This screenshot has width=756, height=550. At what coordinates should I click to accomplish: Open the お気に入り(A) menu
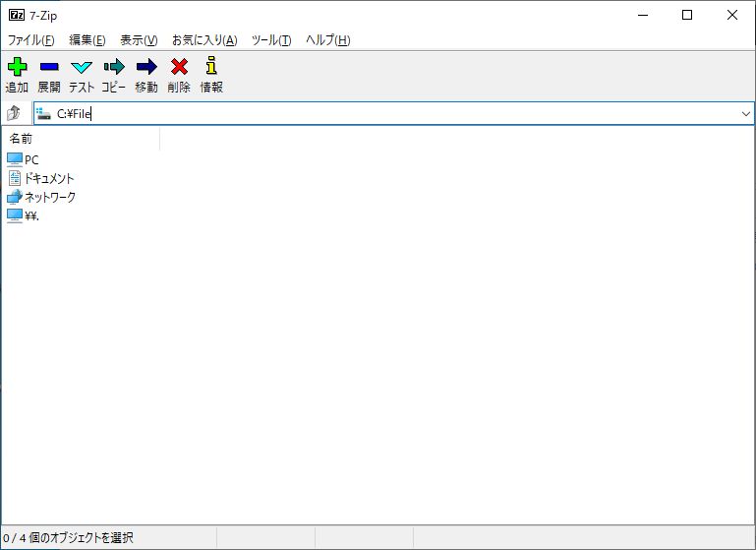pos(204,40)
